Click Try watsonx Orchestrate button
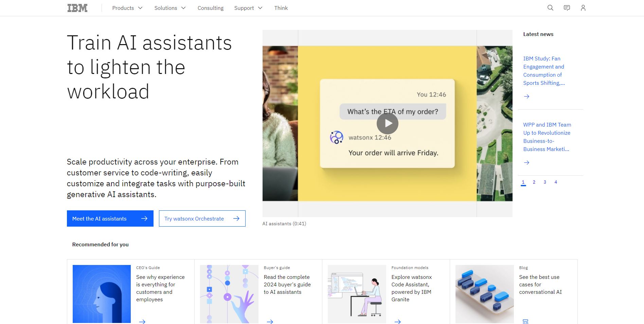The width and height of the screenshot is (644, 324). click(202, 218)
